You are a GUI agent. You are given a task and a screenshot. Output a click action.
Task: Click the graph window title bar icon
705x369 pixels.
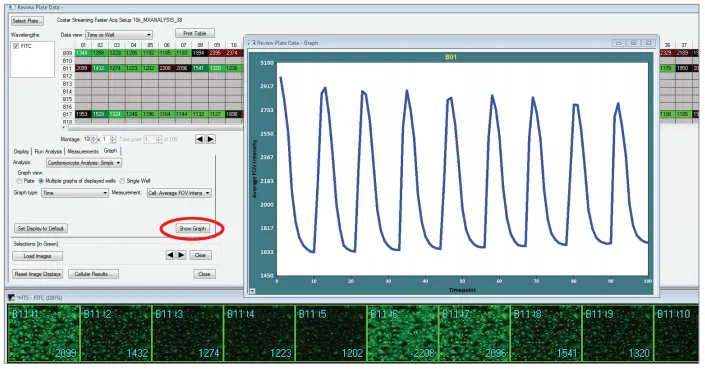251,43
